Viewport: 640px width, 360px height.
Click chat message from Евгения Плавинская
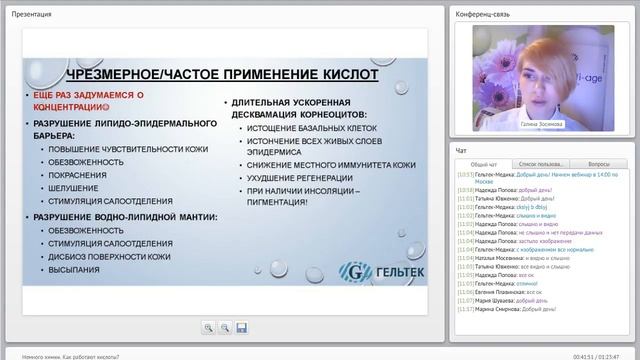pos(500,292)
